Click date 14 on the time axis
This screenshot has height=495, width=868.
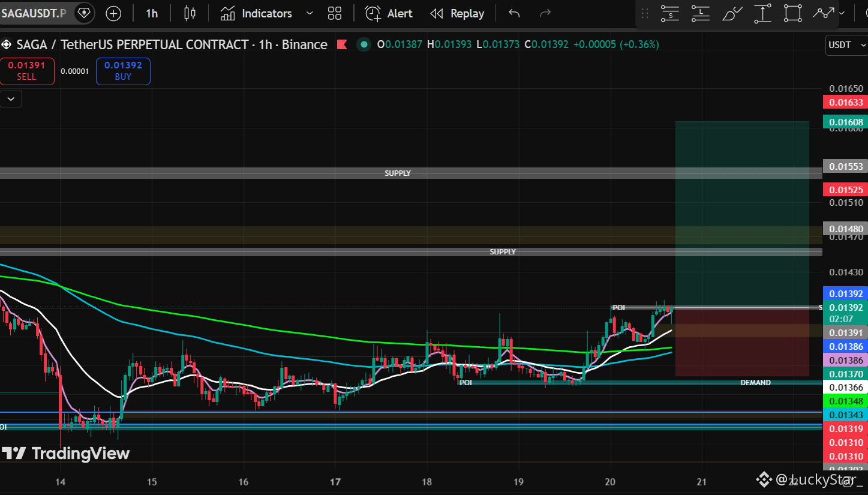point(60,482)
